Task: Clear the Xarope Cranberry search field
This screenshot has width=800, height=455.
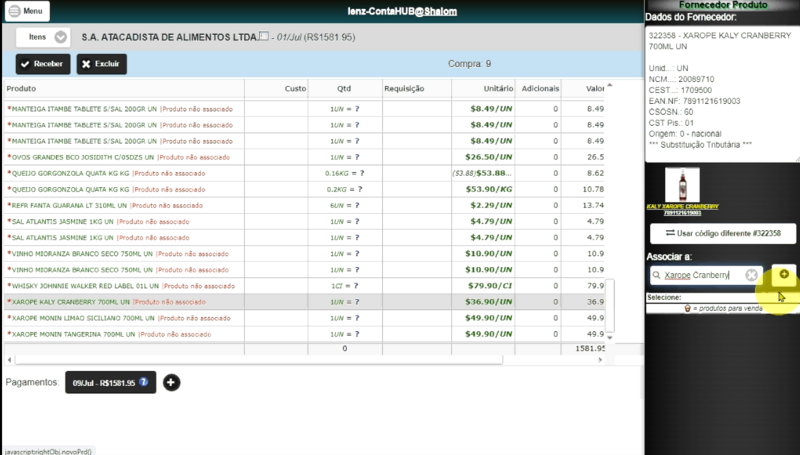Action: (x=751, y=275)
